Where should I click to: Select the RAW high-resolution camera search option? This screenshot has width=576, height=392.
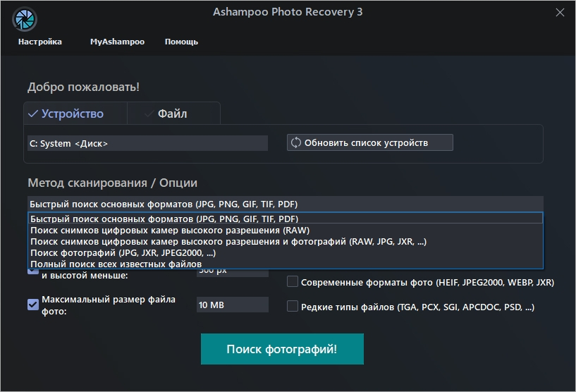pos(169,230)
